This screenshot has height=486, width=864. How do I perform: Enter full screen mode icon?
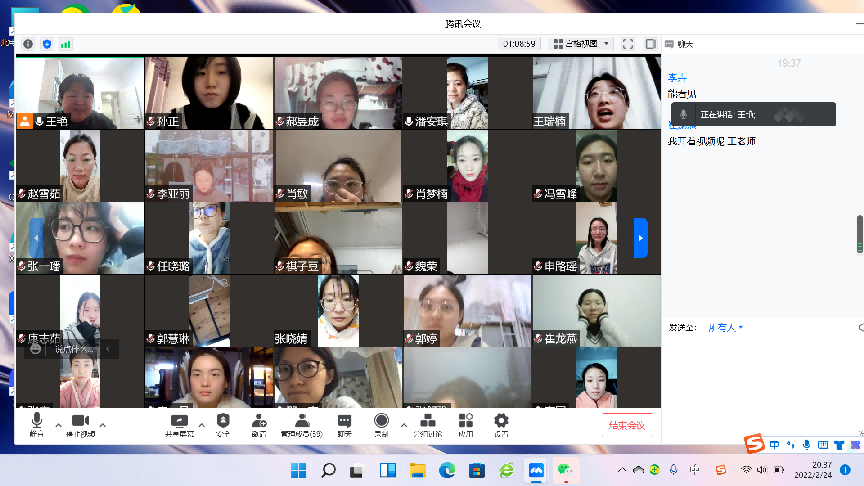click(628, 44)
